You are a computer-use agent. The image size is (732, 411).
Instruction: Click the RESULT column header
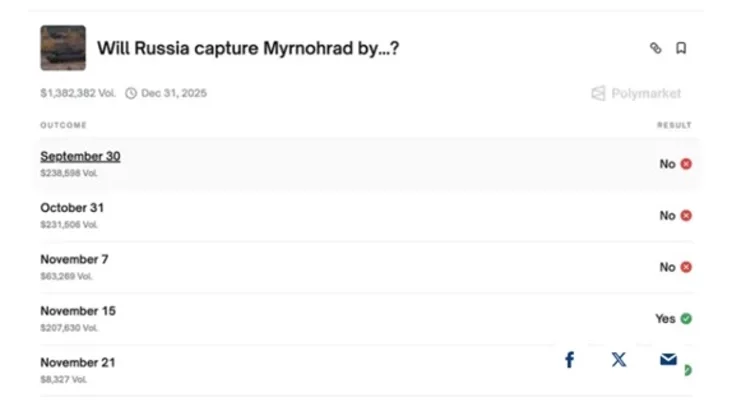coord(674,125)
